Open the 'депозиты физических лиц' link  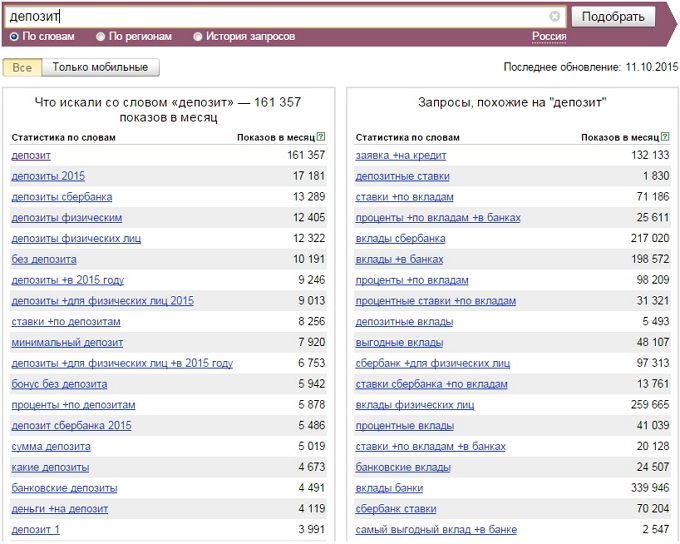[x=76, y=239]
